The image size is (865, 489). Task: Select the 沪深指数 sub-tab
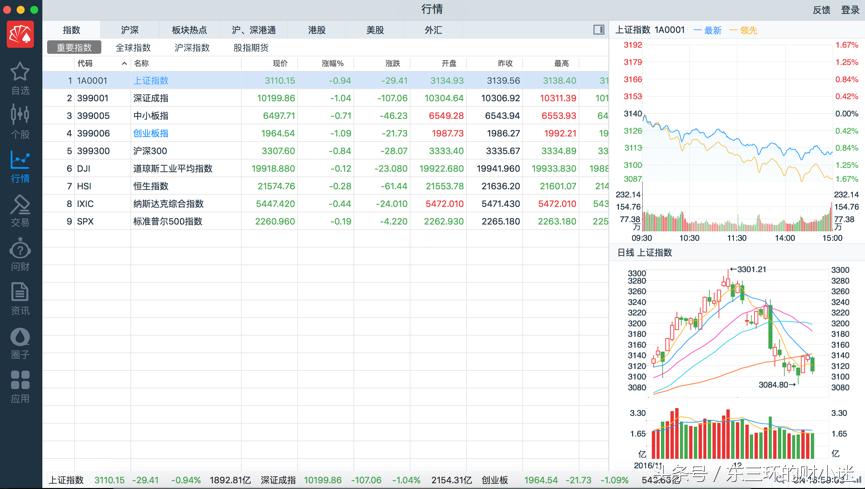pos(192,47)
